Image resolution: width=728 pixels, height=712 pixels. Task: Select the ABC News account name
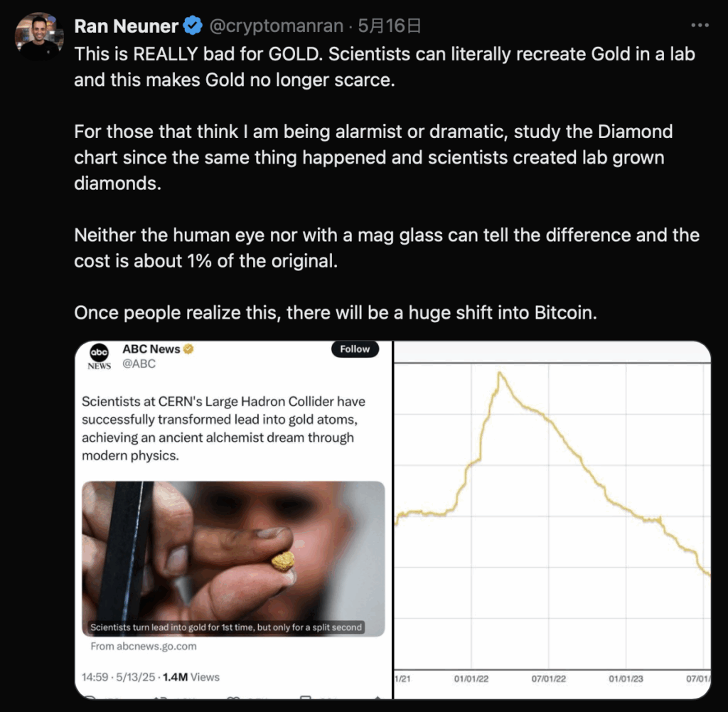[151, 349]
